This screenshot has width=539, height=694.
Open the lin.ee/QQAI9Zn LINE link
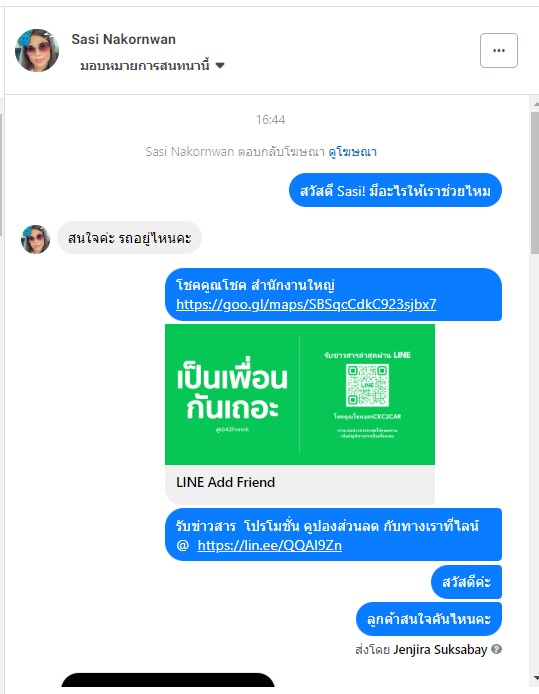tap(270, 545)
